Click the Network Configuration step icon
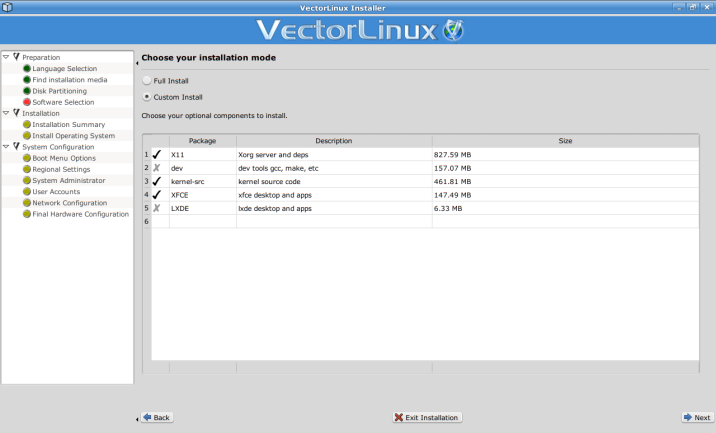The width and height of the screenshot is (716, 433). (x=27, y=203)
